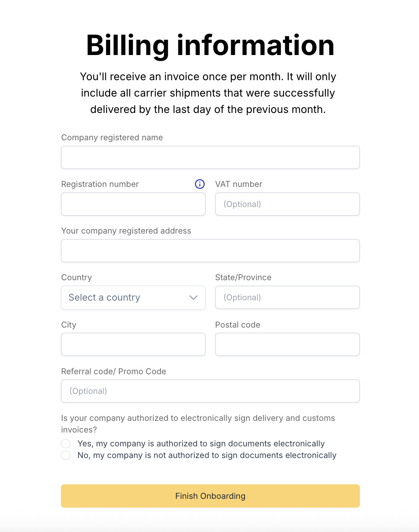Click into the Registration number input
This screenshot has width=419, height=532.
coord(133,204)
